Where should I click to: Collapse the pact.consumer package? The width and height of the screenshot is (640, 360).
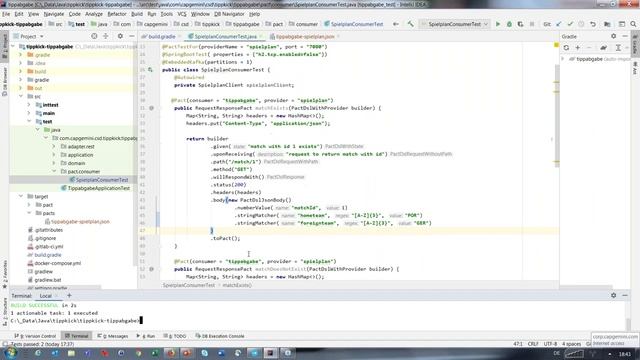pos(54,171)
